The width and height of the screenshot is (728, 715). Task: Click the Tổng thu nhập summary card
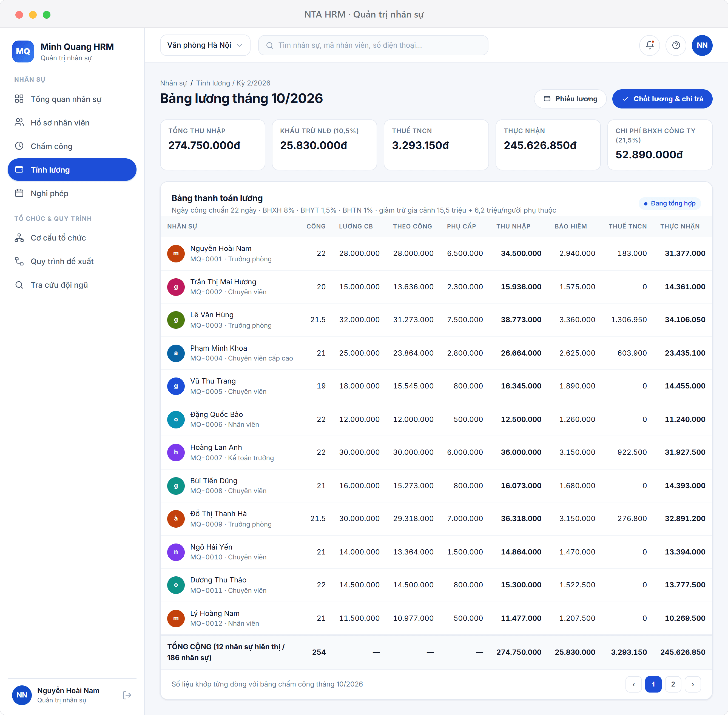[213, 145]
